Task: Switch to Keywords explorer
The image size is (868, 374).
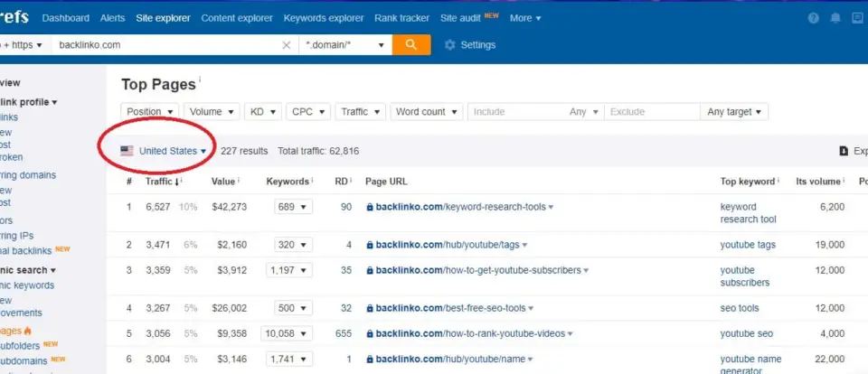Action: tap(324, 18)
